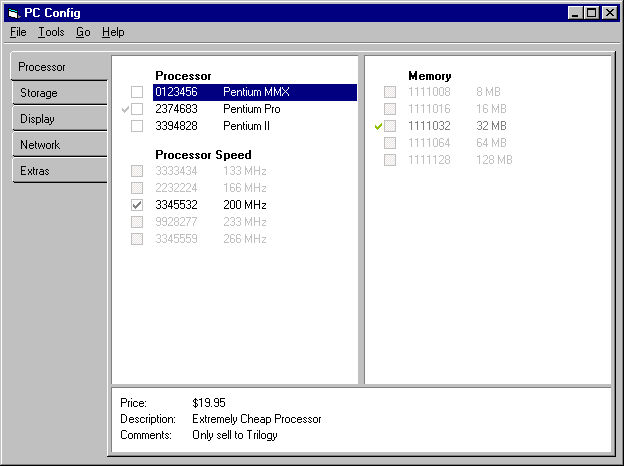Check the Pentium MMX checkbox
The image size is (624, 466).
tap(137, 92)
